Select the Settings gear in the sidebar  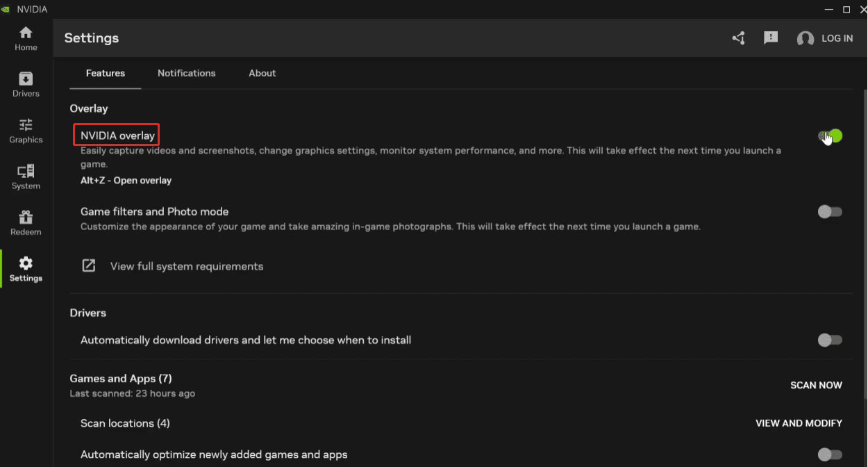pyautogui.click(x=26, y=268)
